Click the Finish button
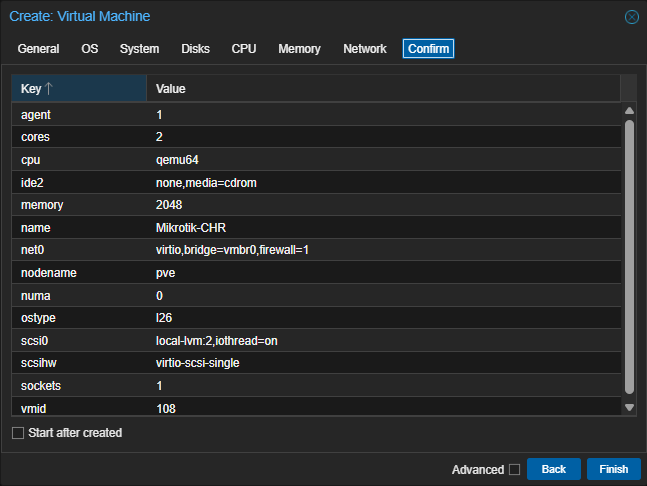Screen dimensions: 647x486 click(x=614, y=469)
